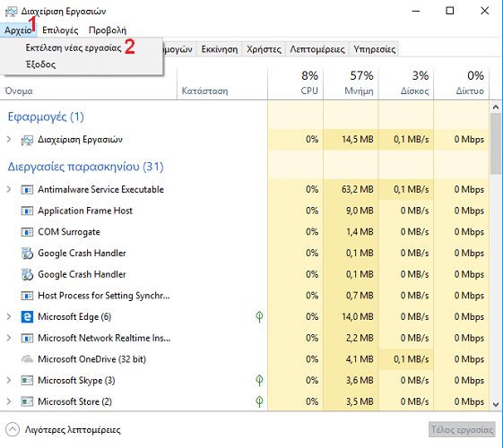Click the 1,4 MB COM Surrogate memory value
The width and height of the screenshot is (503, 448).
[360, 232]
